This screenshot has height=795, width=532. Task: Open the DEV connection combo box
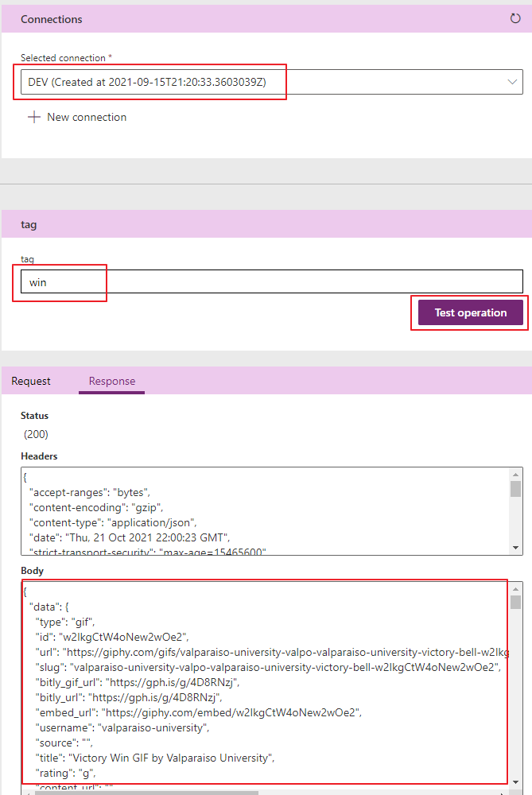pyautogui.click(x=262, y=82)
